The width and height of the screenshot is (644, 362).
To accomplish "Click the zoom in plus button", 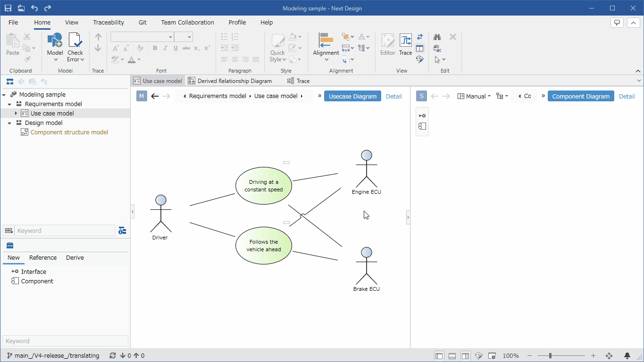I will pyautogui.click(x=594, y=356).
